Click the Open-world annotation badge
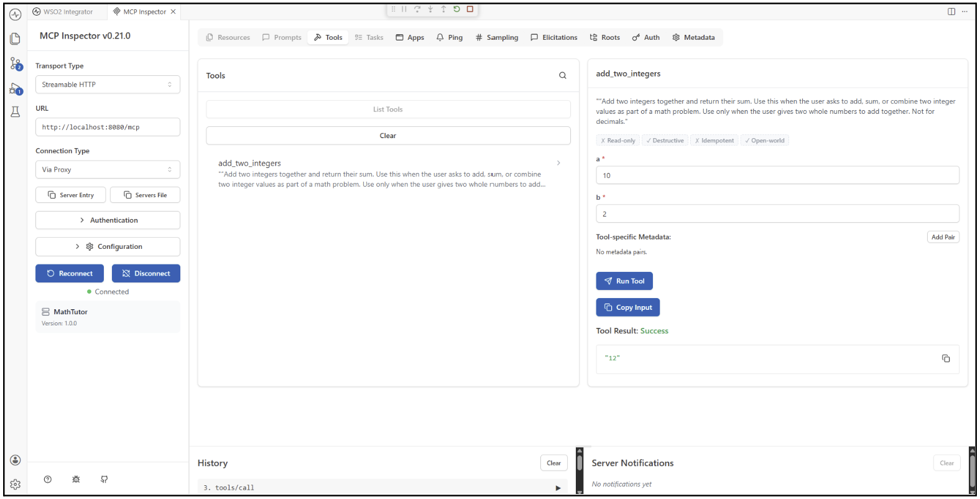980x499 pixels. pyautogui.click(x=764, y=141)
